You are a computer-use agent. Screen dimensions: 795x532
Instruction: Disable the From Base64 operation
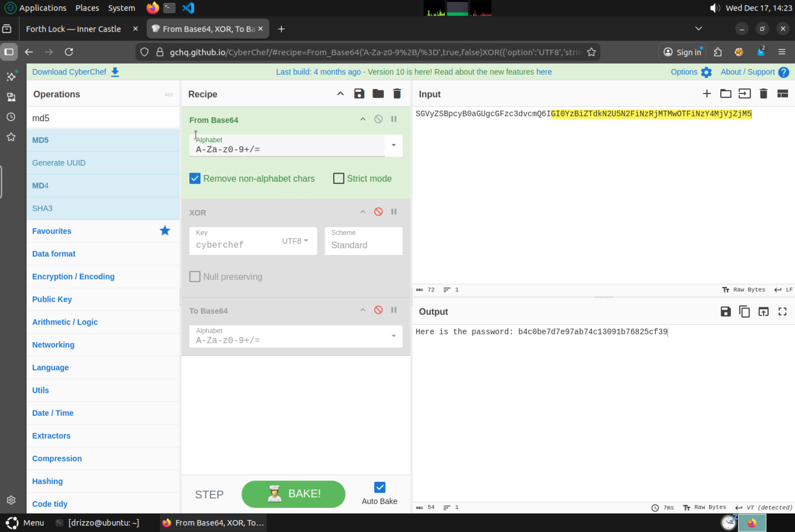click(379, 119)
